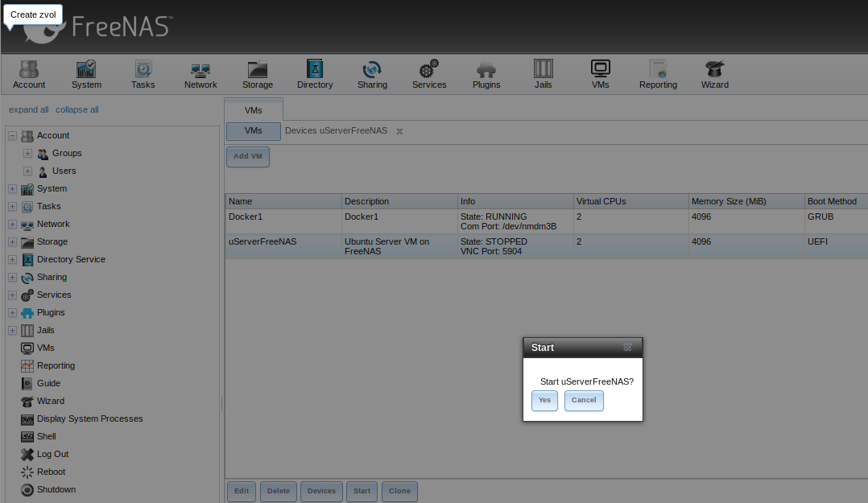The width and height of the screenshot is (868, 503).
Task: Click the Users icon in sidebar tree
Action: [x=43, y=171]
